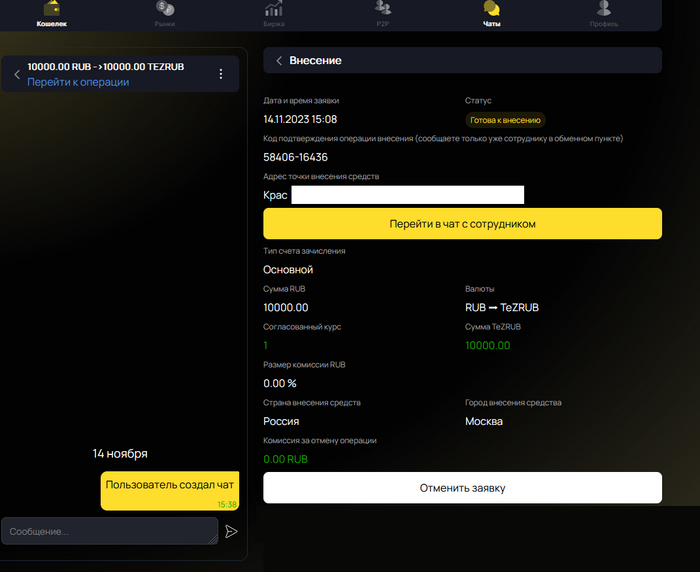Click the two-people P2P icon
Viewport: 700px width, 572px height.
pos(383,8)
